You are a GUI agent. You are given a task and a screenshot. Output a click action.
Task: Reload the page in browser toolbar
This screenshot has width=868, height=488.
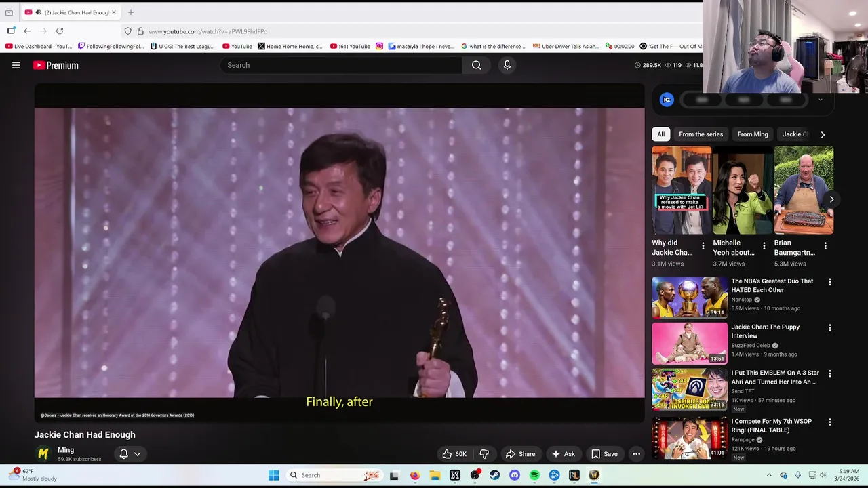pos(60,31)
